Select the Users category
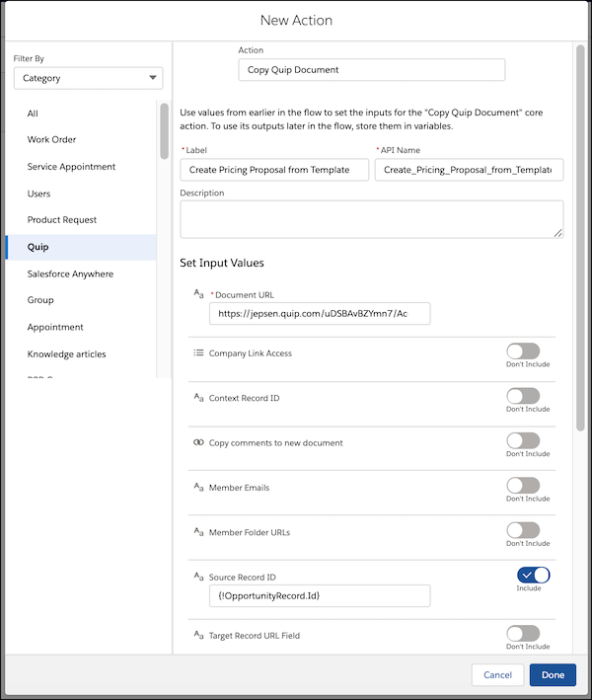Image resolution: width=592 pixels, height=700 pixels. (x=81, y=194)
